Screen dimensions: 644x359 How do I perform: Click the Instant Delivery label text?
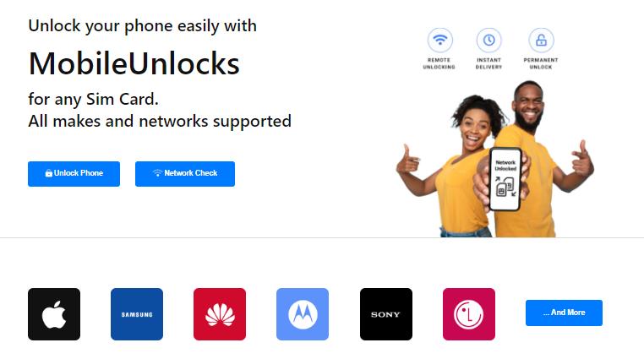click(488, 63)
